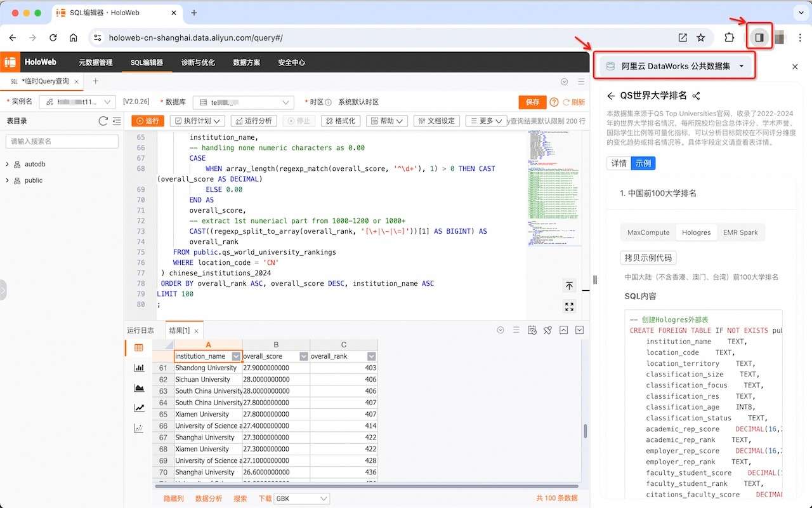Viewport: 812px width, 508px height.
Task: Toggle fullscreen for the SQL editor
Action: point(569,307)
